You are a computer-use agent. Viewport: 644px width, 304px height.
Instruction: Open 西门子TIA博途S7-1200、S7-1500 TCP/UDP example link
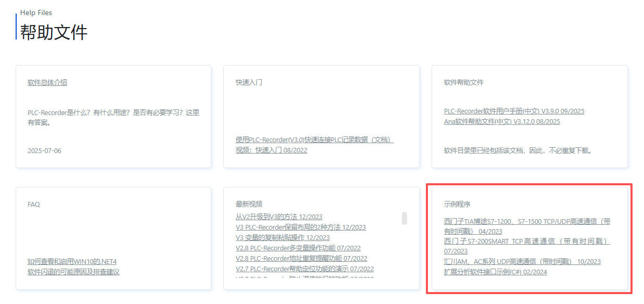[x=527, y=226]
